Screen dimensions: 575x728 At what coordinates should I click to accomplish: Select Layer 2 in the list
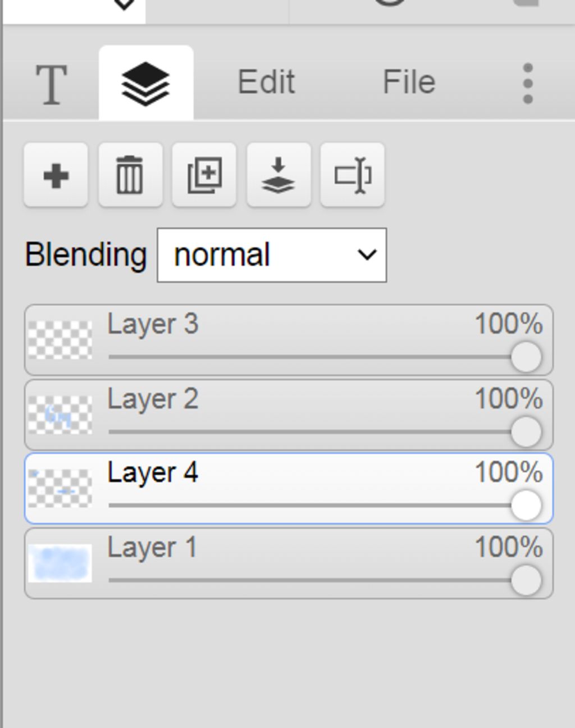click(x=289, y=415)
